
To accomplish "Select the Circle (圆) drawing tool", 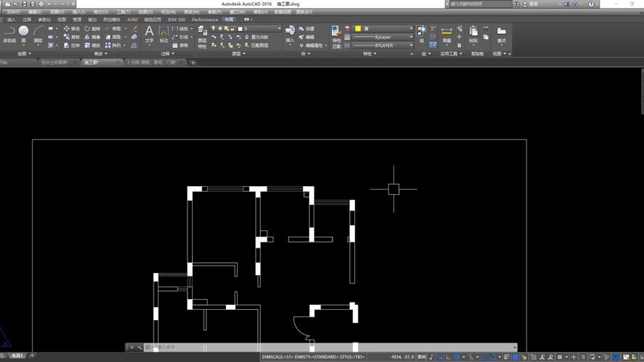I will 23,33.
